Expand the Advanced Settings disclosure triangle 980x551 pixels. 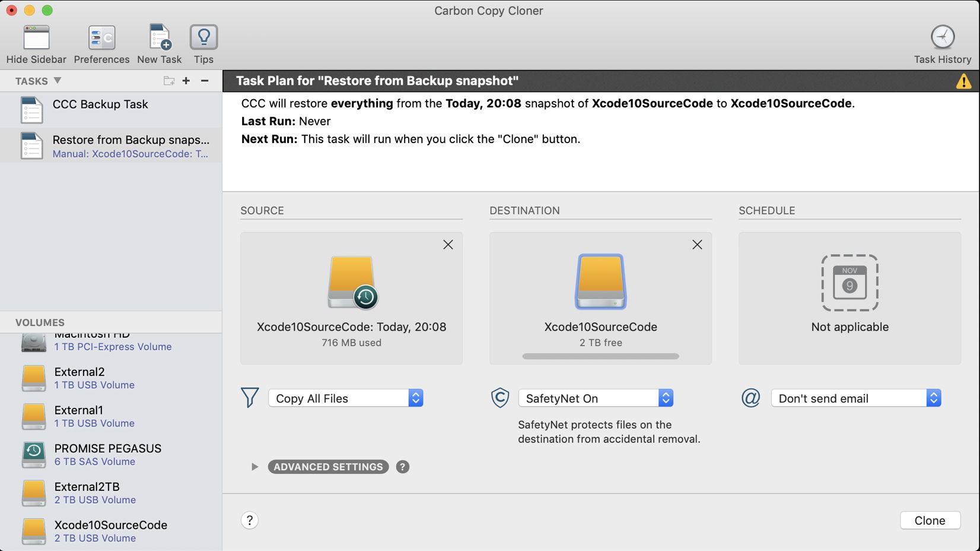(x=254, y=467)
